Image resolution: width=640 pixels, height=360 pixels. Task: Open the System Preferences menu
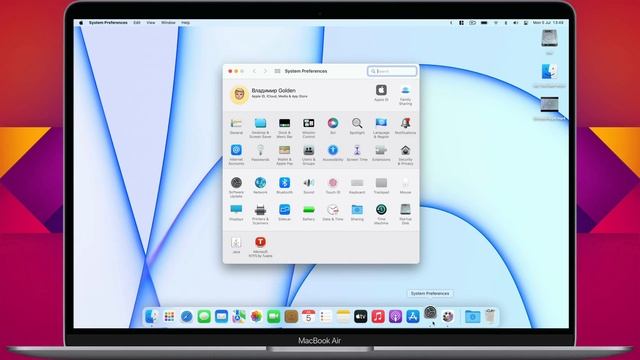tap(108, 23)
